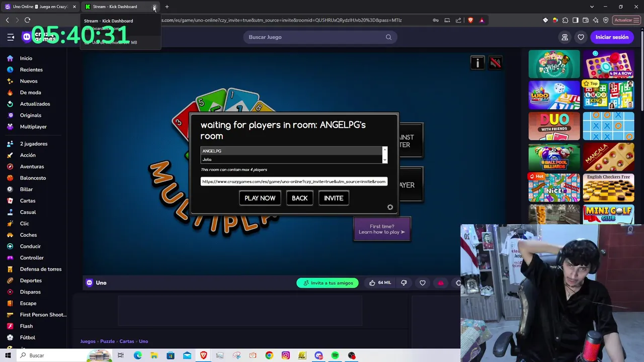
Task: Open First time? Learn how to play
Action: [x=382, y=229]
